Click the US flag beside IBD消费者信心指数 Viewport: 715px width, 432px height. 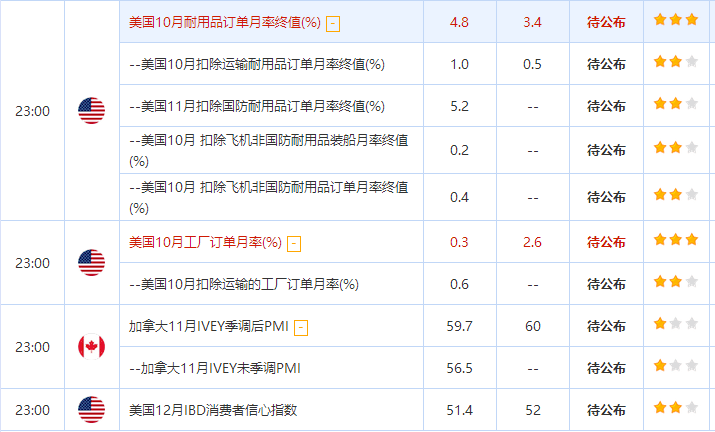point(91,409)
